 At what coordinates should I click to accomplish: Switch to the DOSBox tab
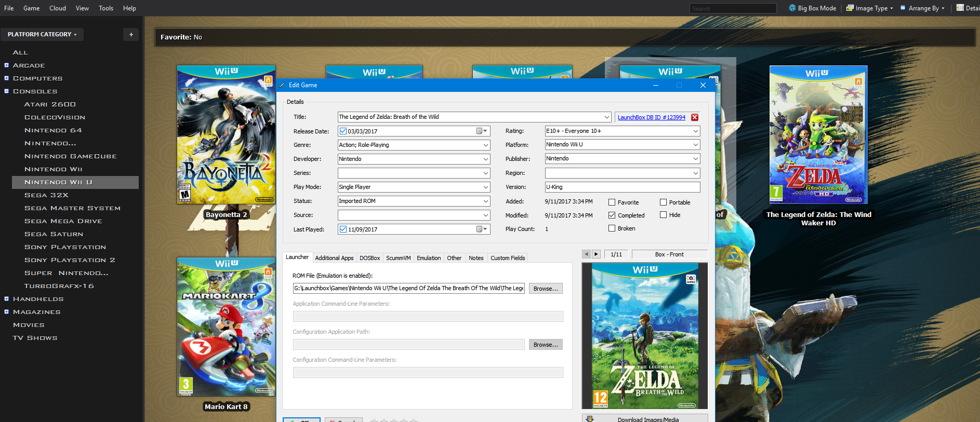pyautogui.click(x=370, y=258)
